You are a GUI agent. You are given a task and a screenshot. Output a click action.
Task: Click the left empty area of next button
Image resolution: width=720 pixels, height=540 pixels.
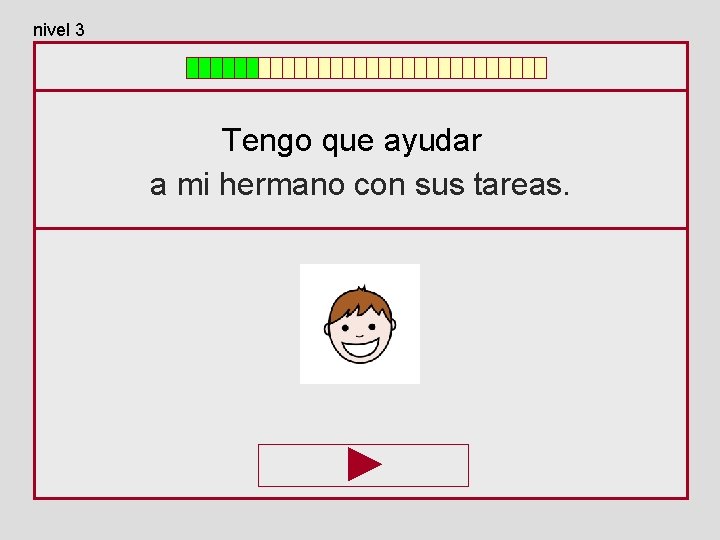point(303,465)
